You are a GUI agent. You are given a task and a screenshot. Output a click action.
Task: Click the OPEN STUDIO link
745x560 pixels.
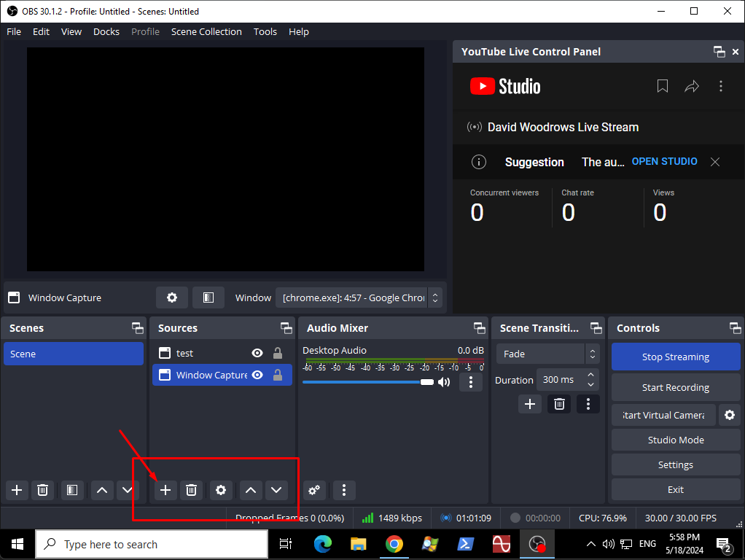[664, 161]
